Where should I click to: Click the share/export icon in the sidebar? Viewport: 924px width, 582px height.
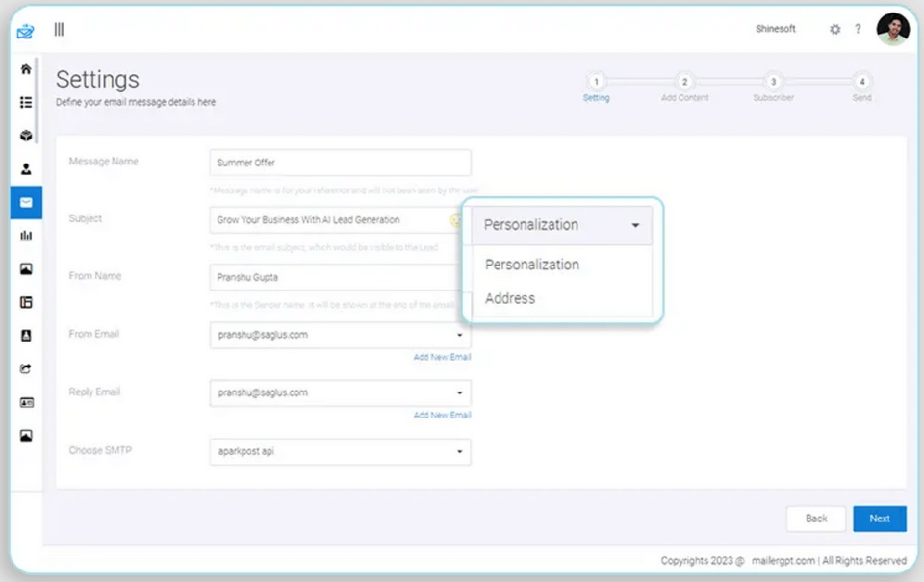26,368
